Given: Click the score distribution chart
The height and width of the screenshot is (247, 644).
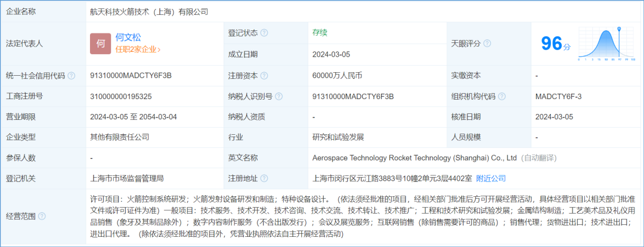Looking at the screenshot, I should tap(606, 44).
